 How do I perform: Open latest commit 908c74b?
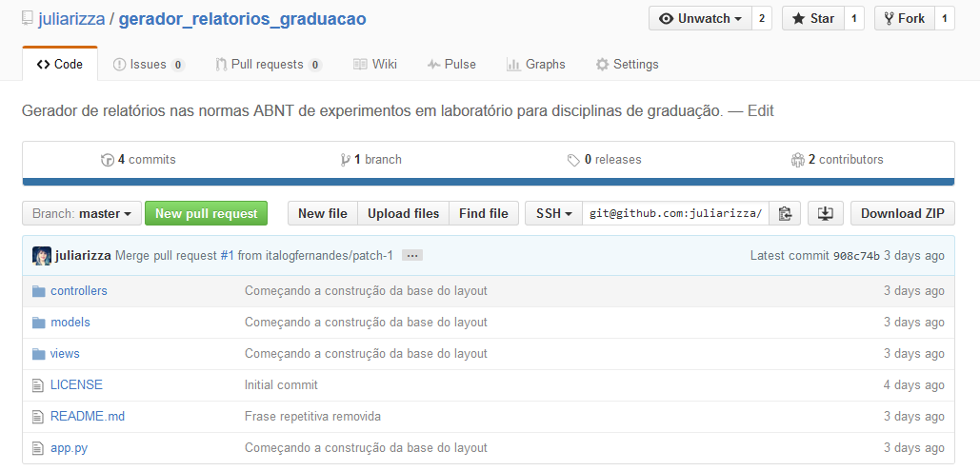point(856,256)
